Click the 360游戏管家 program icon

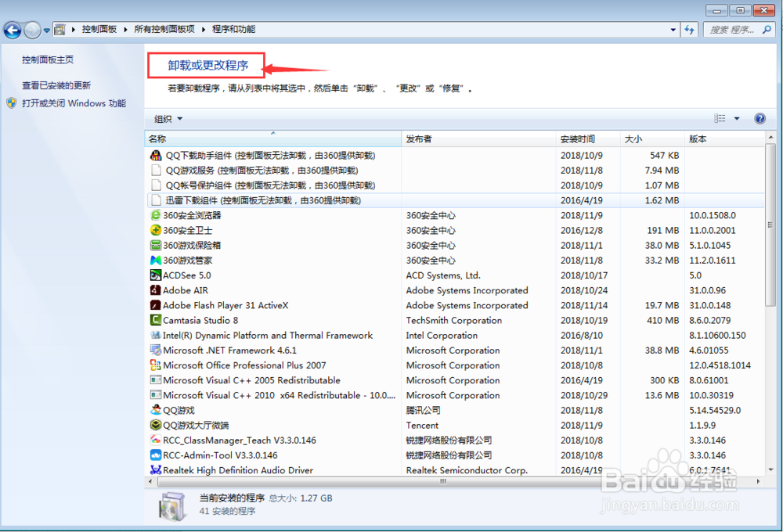[156, 260]
